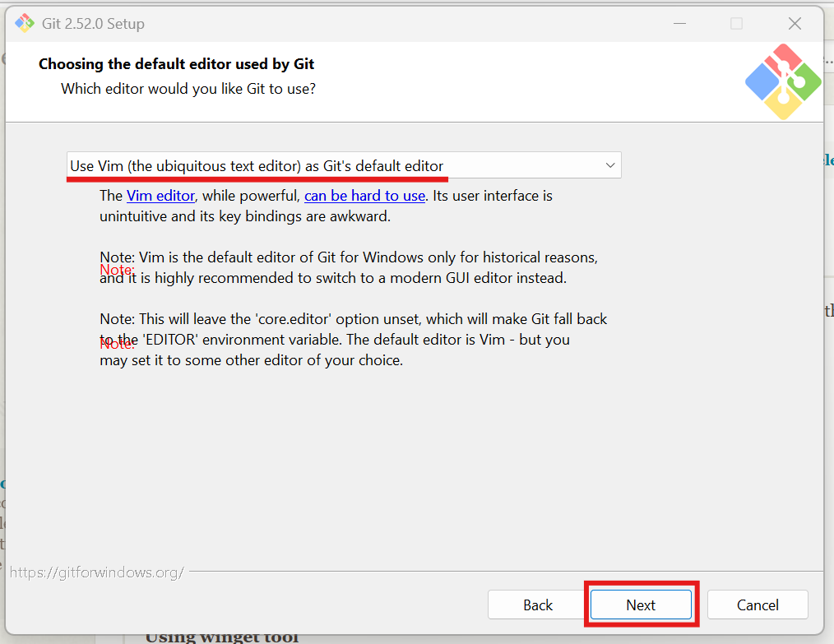
Task: Click the 'Choosing the default editor used by Git' heading
Action: 176,64
